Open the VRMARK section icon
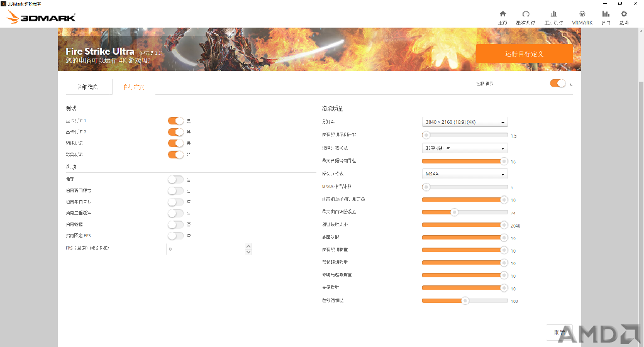Viewport: 644px width, 347px height. (582, 18)
